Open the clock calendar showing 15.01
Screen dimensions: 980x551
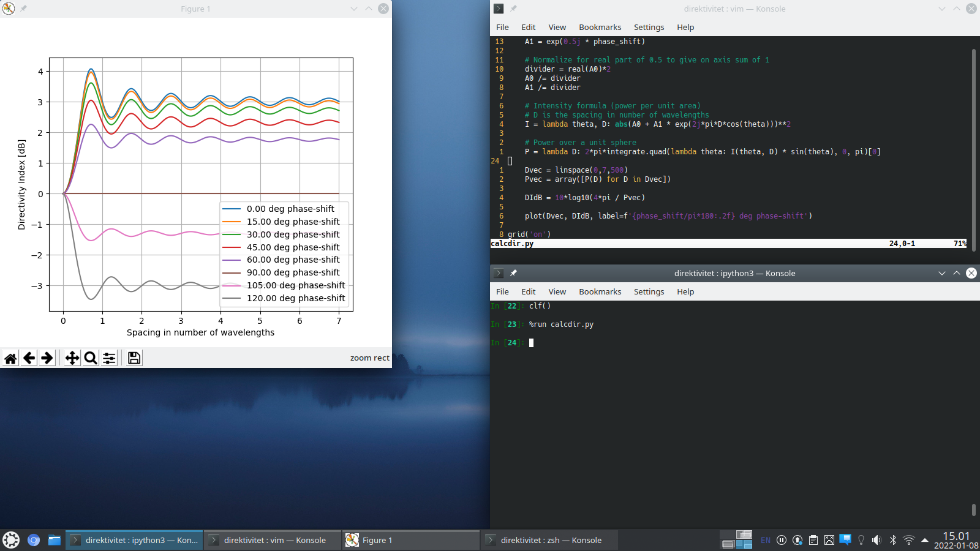[956, 540]
